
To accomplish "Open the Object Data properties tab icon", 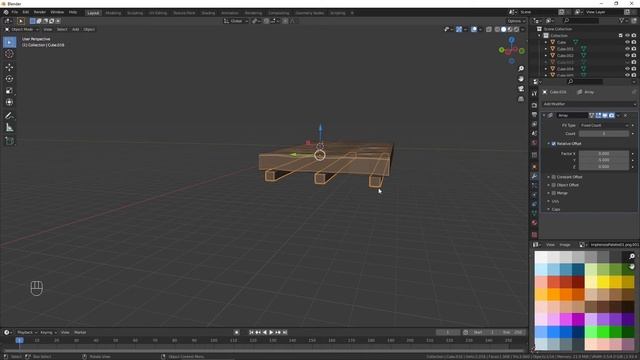I will [x=534, y=213].
